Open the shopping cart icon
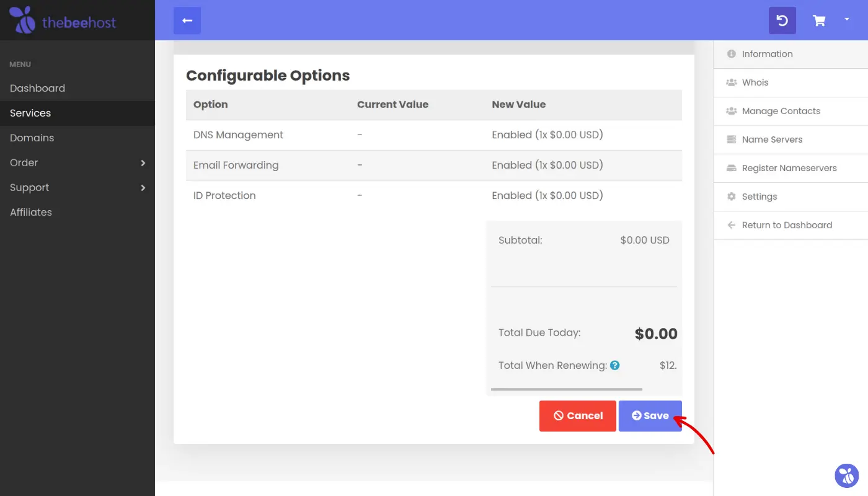The height and width of the screenshot is (496, 868). tap(819, 20)
